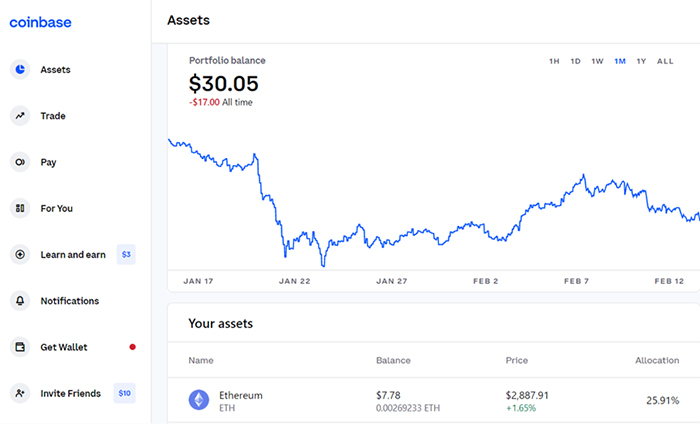Click the Your assets heading
700x424 pixels.
coord(221,324)
